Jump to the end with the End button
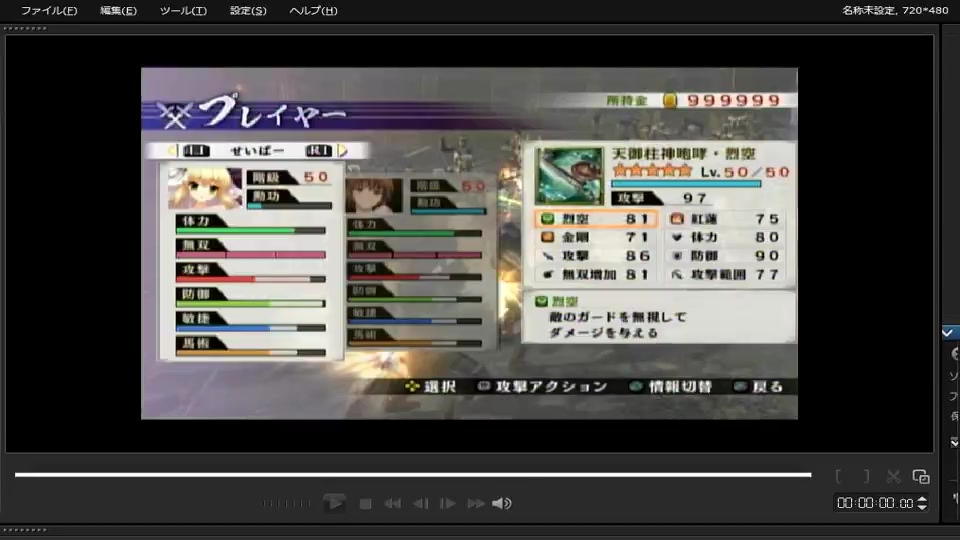This screenshot has width=960, height=540. 476,504
